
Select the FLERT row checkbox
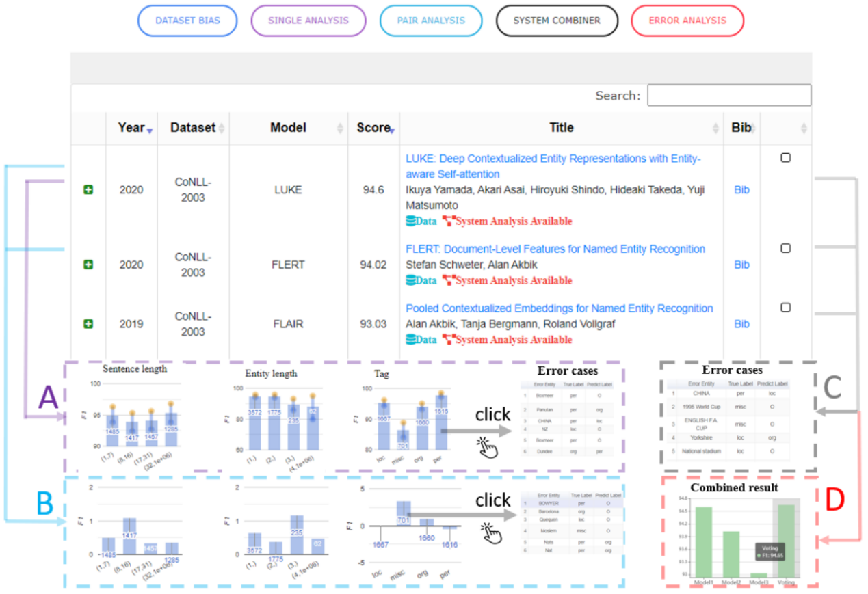click(x=785, y=248)
